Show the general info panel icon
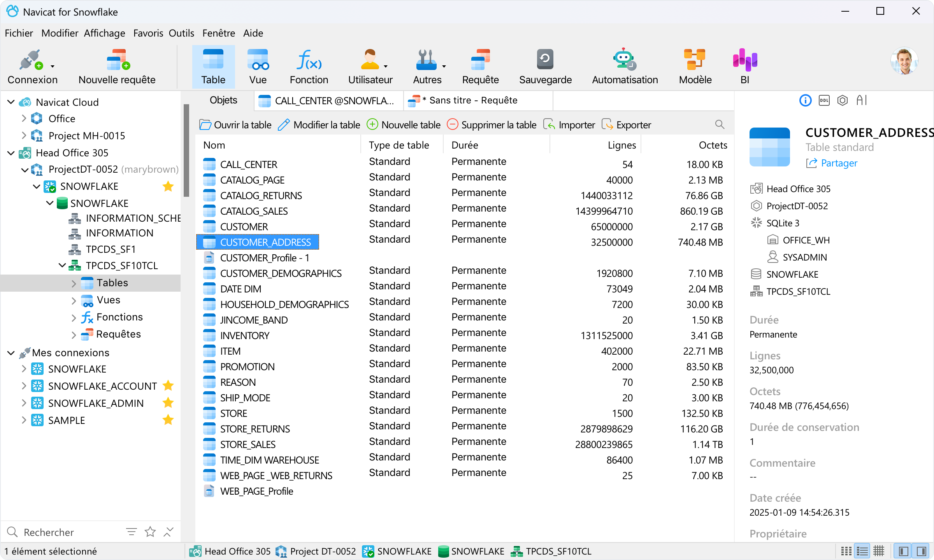The height and width of the screenshot is (560, 934). (805, 100)
